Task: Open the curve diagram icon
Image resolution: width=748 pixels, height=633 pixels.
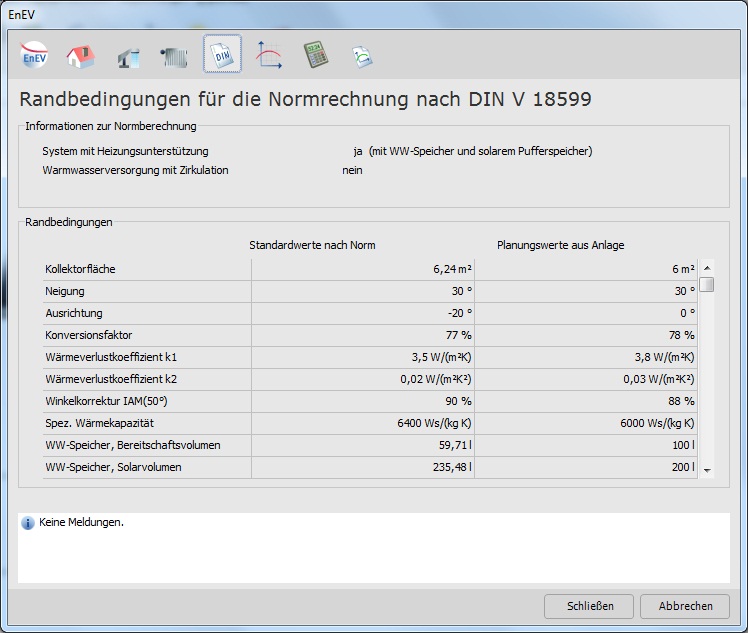Action: coord(269,56)
